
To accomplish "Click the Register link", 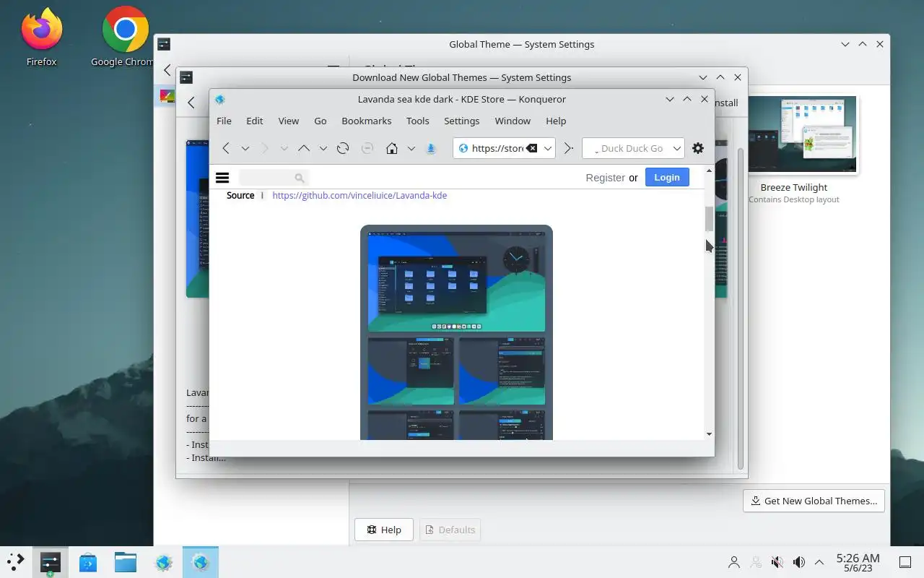I will point(606,178).
